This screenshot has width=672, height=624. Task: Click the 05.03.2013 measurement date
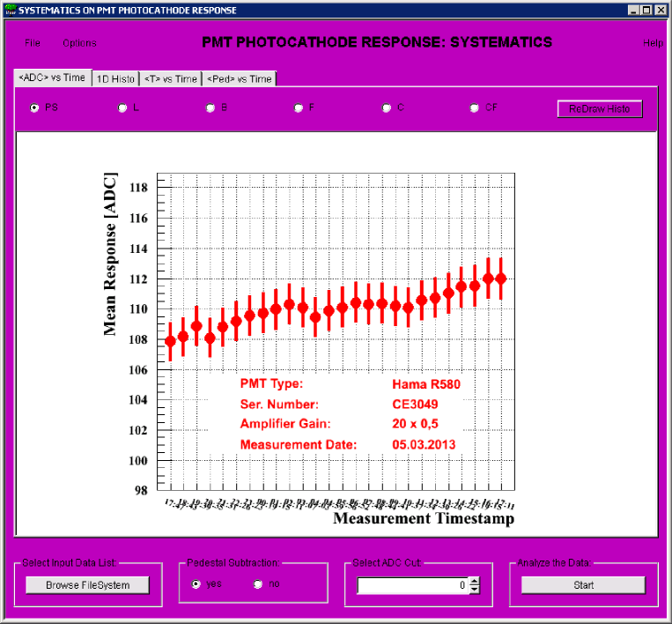coord(424,444)
